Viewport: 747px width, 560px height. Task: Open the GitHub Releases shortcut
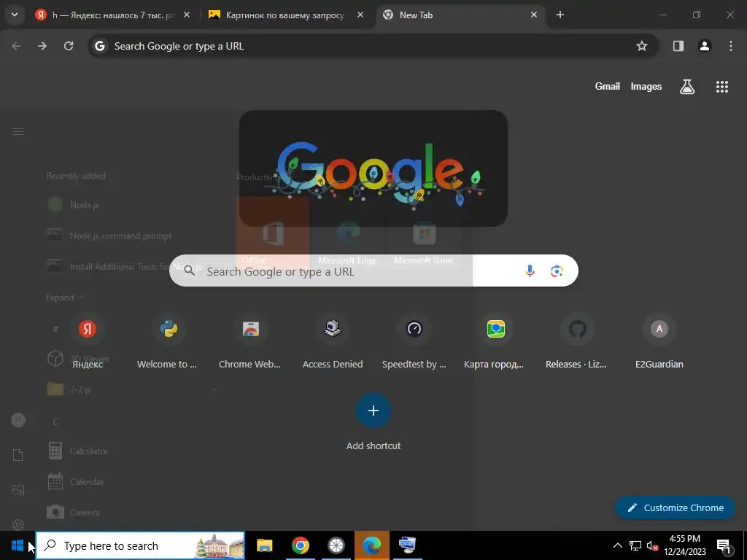(576, 341)
